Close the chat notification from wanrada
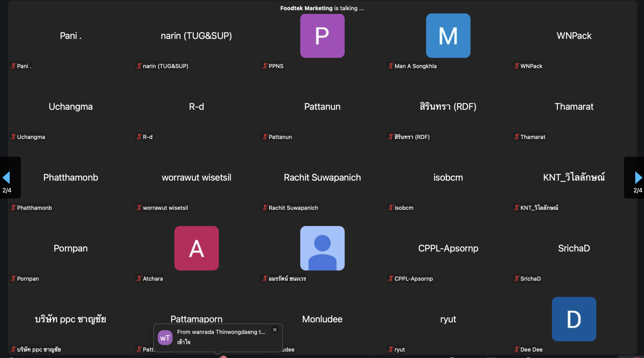 275,330
